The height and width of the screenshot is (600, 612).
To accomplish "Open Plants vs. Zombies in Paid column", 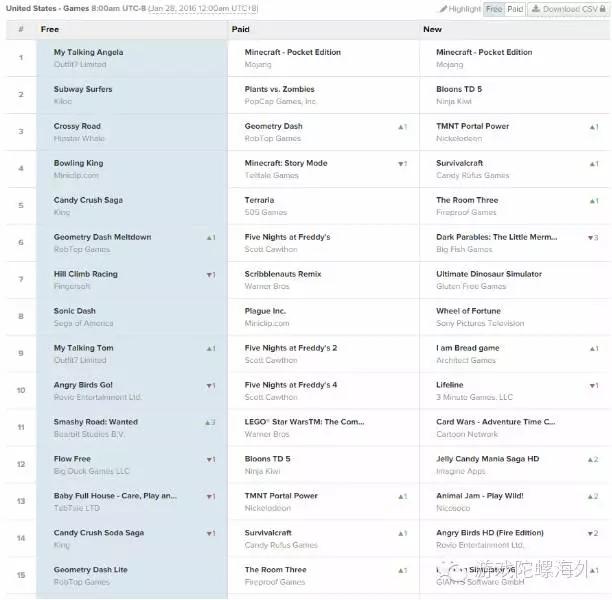I will tap(279, 89).
